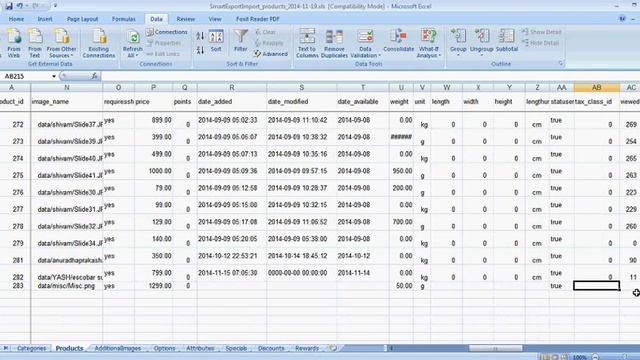Click Reapply filter button
Screen dimensions: 640x360
pos(269,43)
